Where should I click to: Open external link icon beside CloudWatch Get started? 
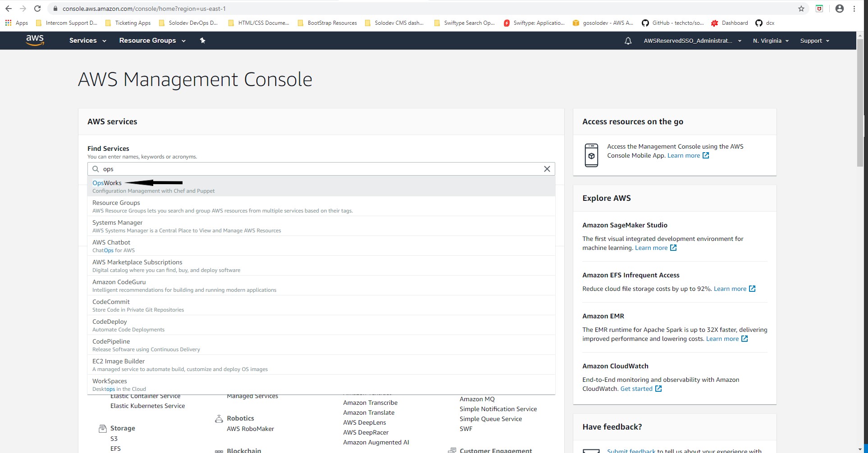[658, 389]
